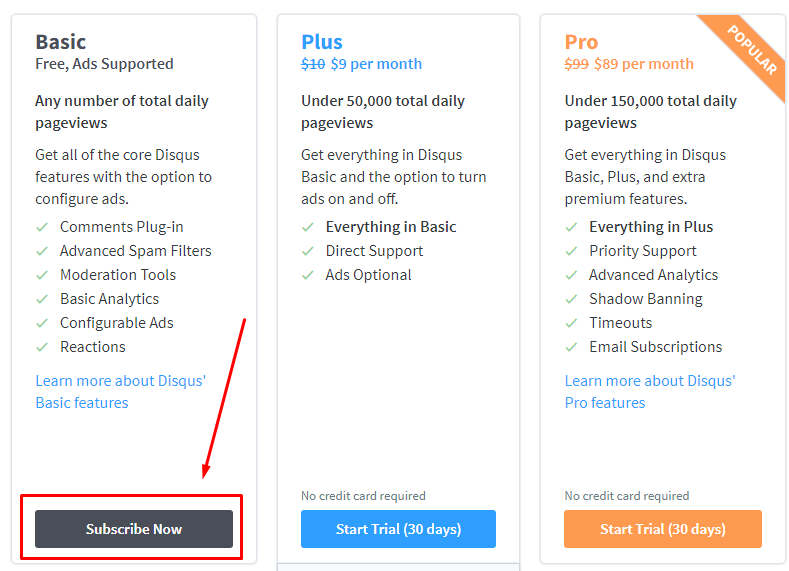The image size is (789, 571).
Task: Start the Plus plan 30-day trial
Action: [398, 529]
